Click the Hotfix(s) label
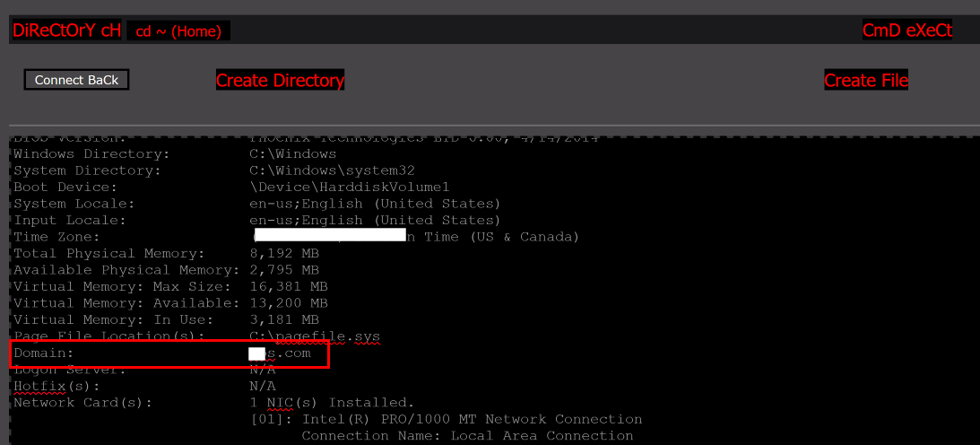The height and width of the screenshot is (445, 980). click(56, 387)
